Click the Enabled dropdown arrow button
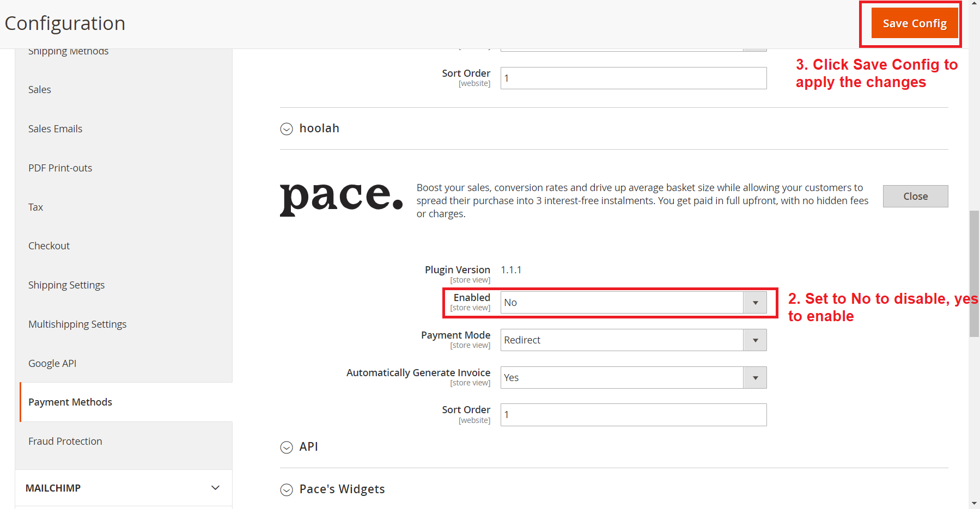This screenshot has height=509, width=980. [755, 303]
